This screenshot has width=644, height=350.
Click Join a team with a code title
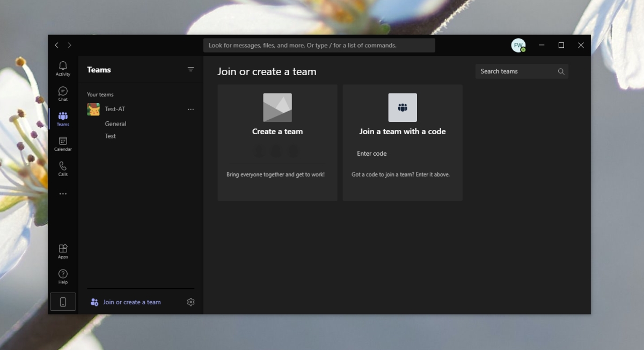[x=402, y=132]
